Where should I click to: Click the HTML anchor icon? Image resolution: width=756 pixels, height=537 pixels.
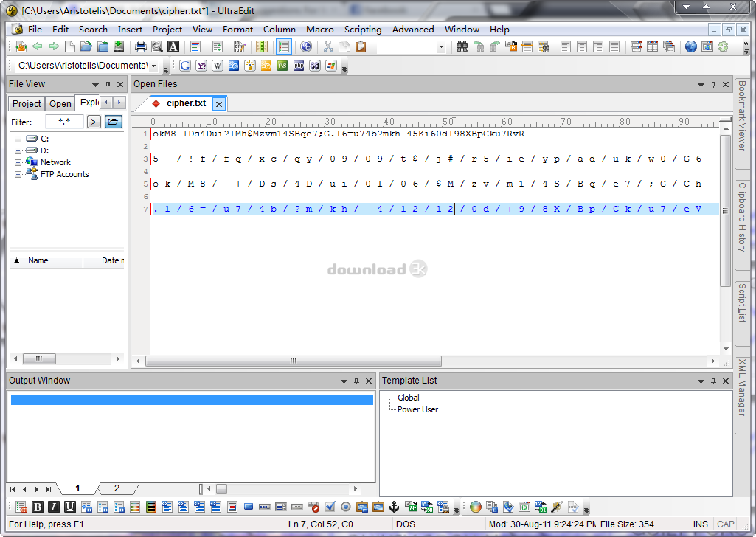coord(395,507)
